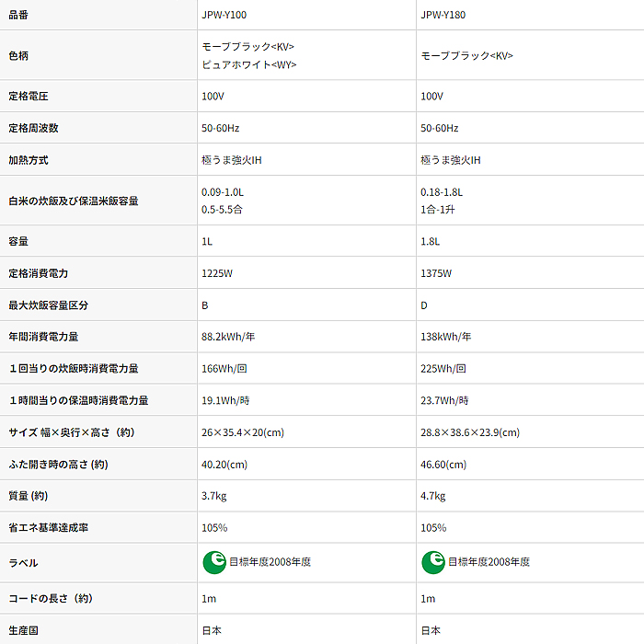Viewport: 644px width, 644px height.
Task: Click the row header 加熱方式
Action: (x=29, y=160)
